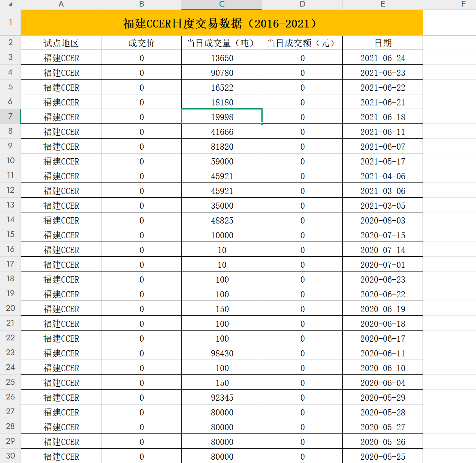Select volume cell 45921 in row 11
This screenshot has width=476, height=463.
pos(222,176)
